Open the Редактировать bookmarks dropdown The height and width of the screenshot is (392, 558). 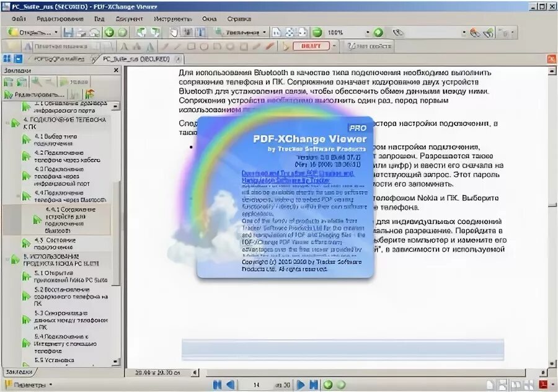[35, 95]
